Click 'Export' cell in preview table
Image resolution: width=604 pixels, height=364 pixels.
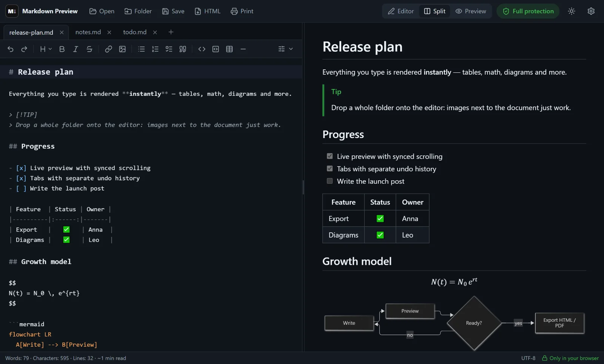pos(344,219)
